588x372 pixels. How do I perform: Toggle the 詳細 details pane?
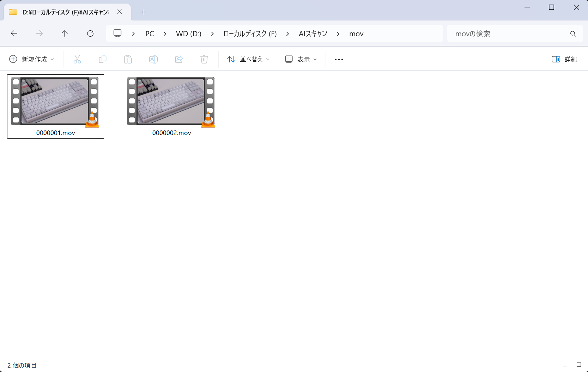point(564,59)
